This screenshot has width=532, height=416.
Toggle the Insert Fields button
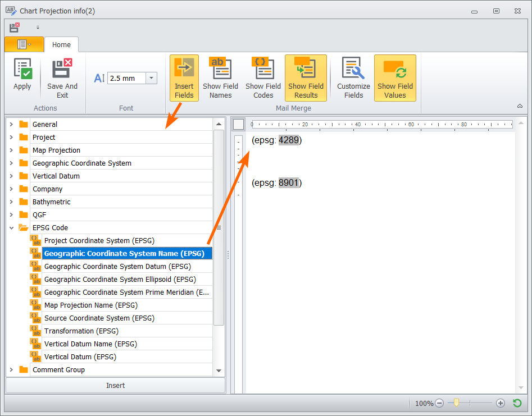tap(184, 78)
